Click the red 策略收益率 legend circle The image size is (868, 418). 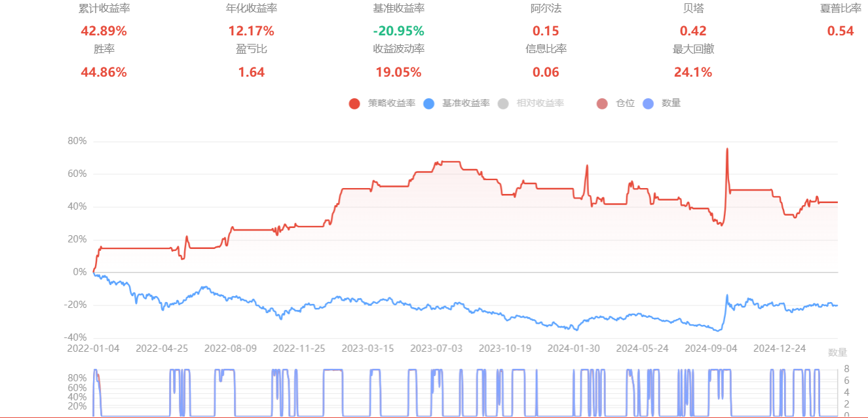click(354, 104)
